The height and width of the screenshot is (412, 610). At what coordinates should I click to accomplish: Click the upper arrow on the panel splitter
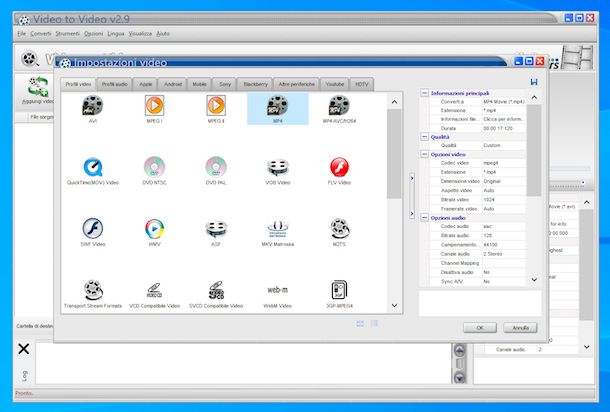coord(412,178)
